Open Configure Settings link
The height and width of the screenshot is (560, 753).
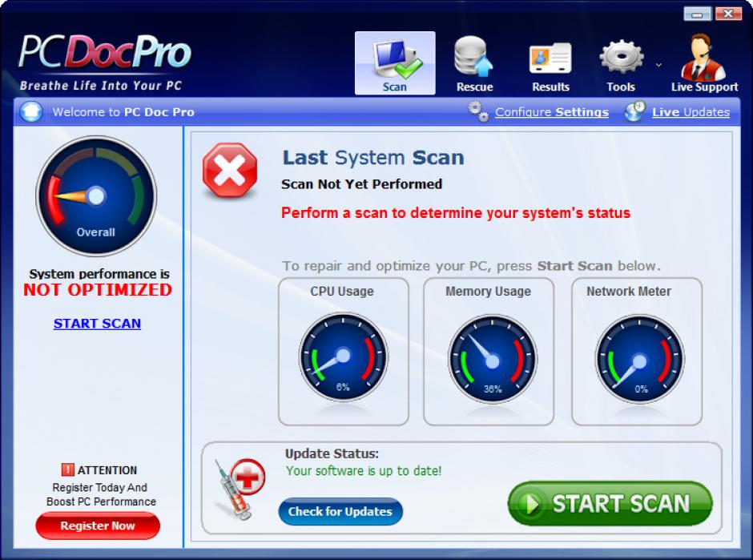552,112
